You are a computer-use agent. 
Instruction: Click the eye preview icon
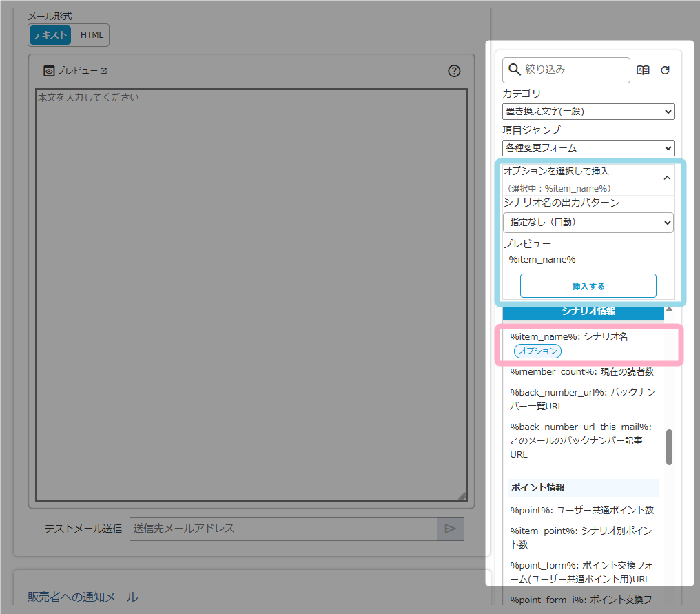49,71
